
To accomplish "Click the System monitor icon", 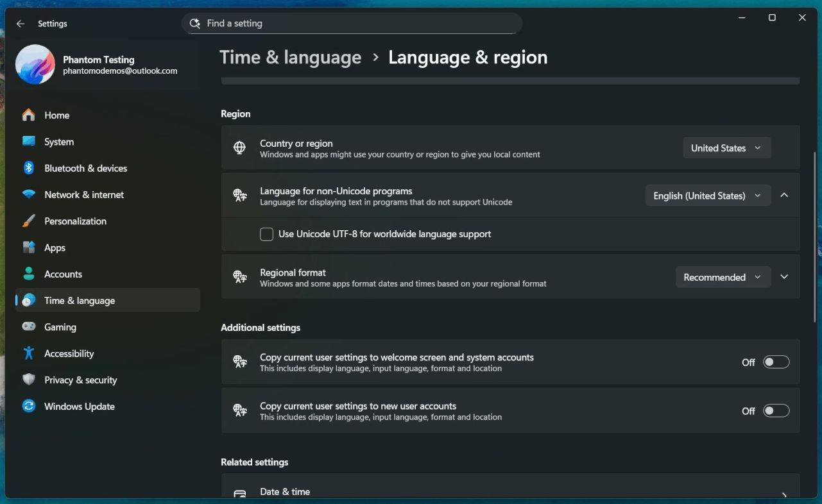I will tap(29, 141).
